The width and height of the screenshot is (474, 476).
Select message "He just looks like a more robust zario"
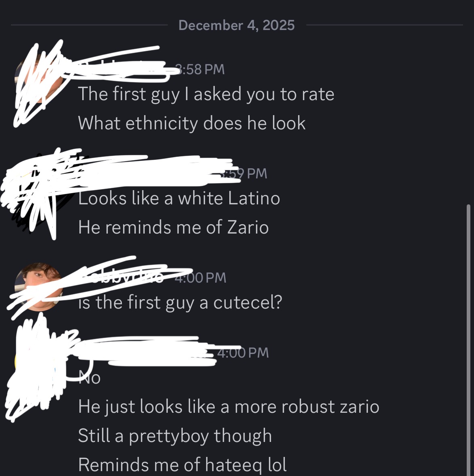point(228,407)
